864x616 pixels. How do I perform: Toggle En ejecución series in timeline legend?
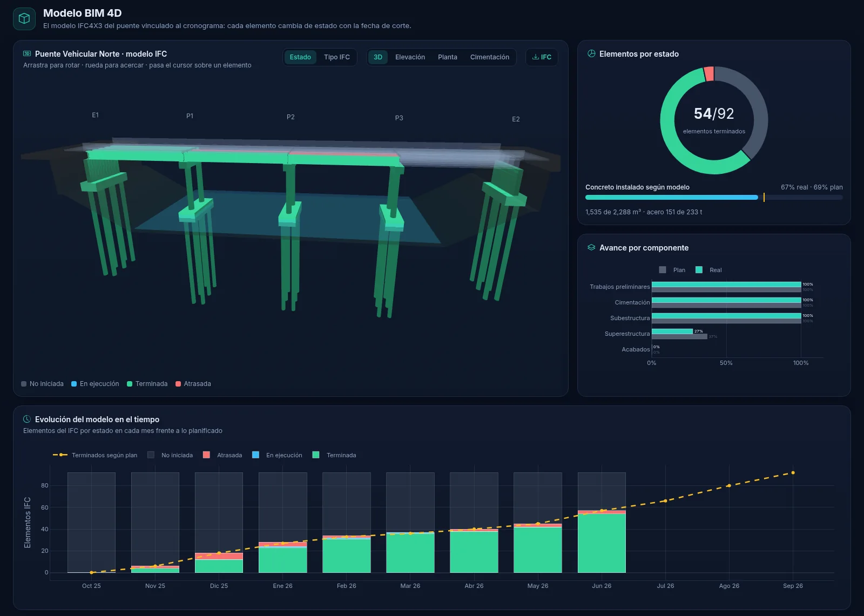pos(277,455)
